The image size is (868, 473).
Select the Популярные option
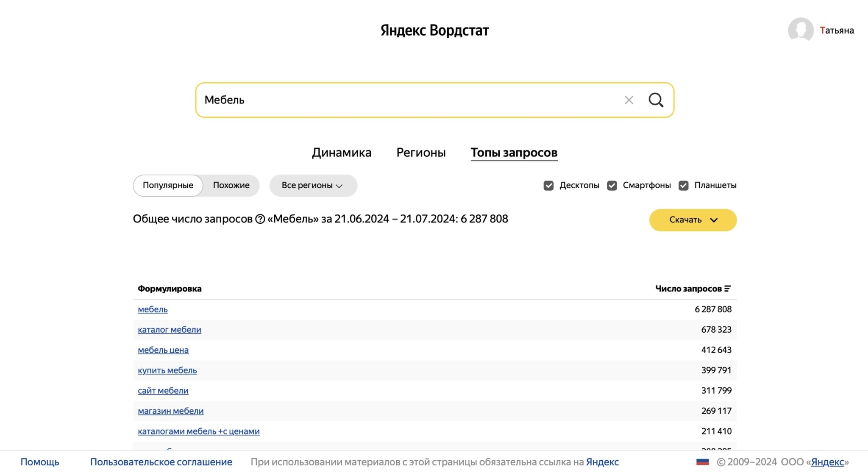coord(168,186)
